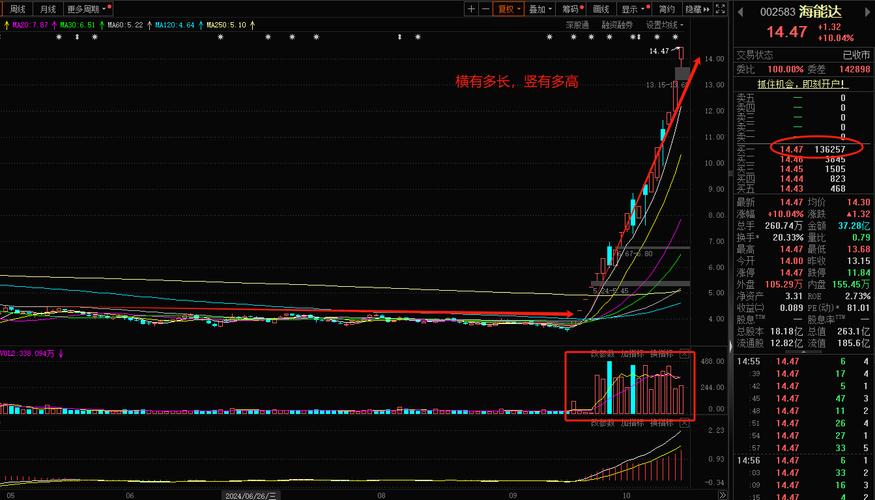Screen dimensions: 875x500
Task: Expand the 叠加 overlay dropdown
Action: click(540, 9)
